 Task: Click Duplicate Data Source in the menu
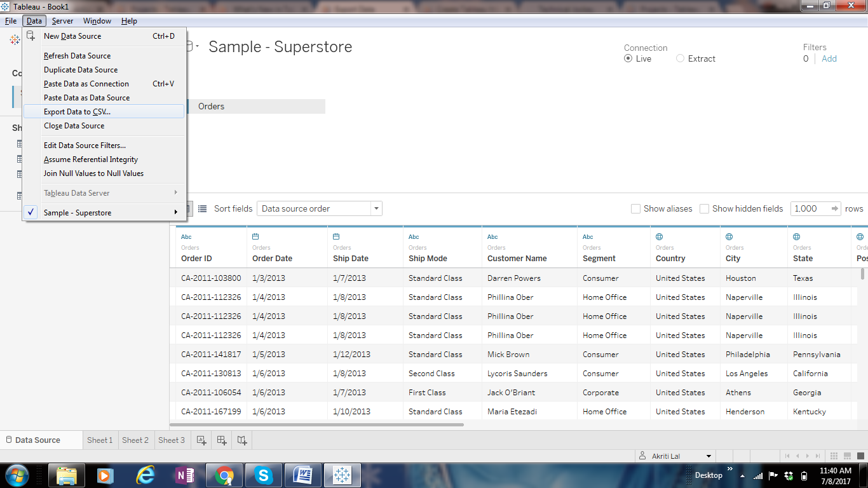click(104, 70)
